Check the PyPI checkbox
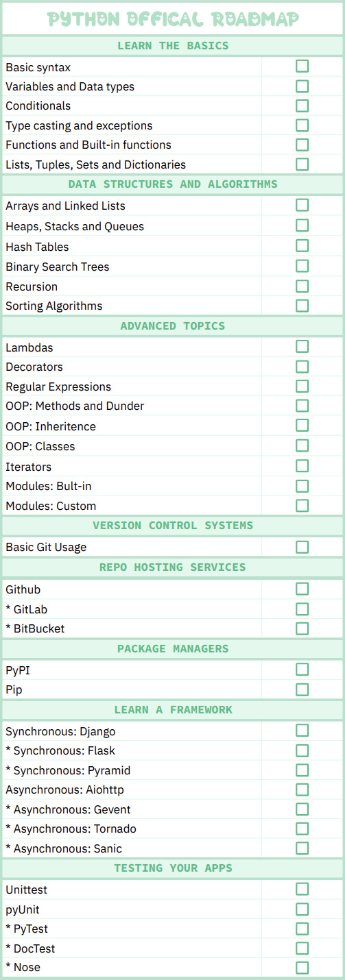The height and width of the screenshot is (980, 345). click(x=302, y=670)
